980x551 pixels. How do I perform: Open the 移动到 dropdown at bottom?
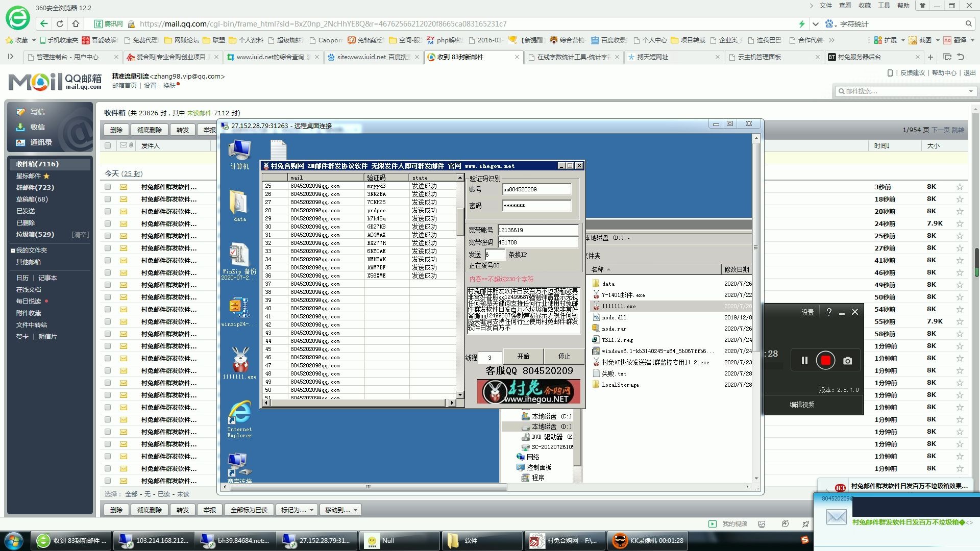pos(340,510)
